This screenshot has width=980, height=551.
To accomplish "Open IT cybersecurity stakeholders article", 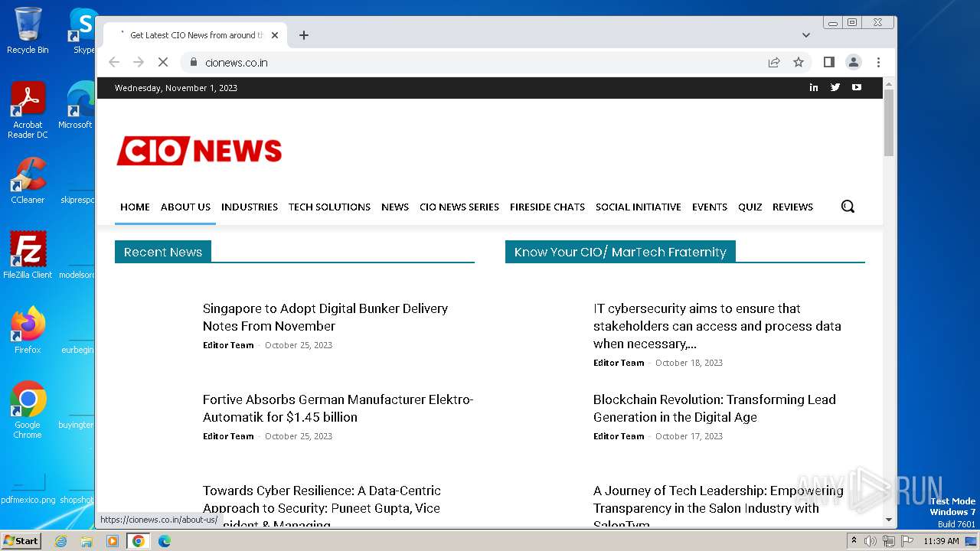I will pos(717,326).
